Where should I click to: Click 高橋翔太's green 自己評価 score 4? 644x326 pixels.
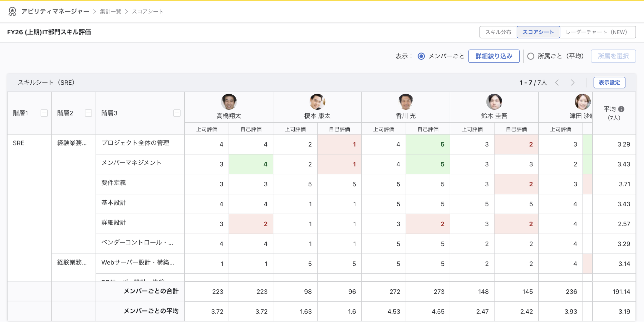[x=251, y=164]
